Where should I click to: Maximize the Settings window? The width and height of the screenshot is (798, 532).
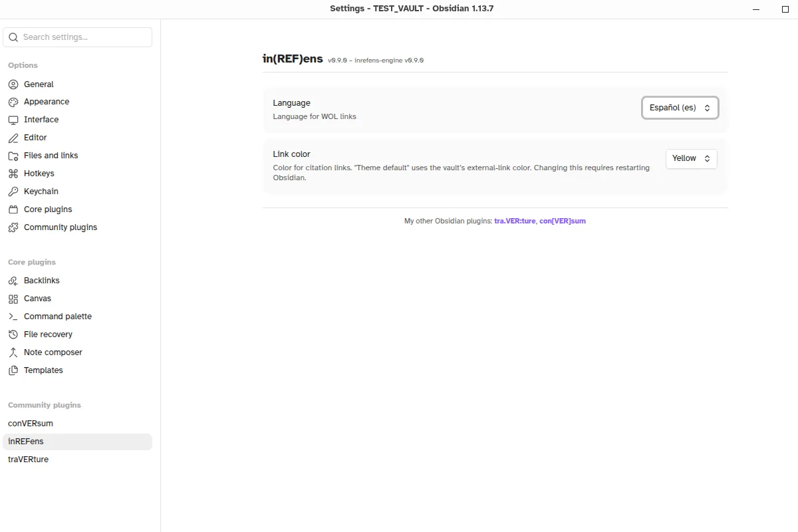coord(785,9)
